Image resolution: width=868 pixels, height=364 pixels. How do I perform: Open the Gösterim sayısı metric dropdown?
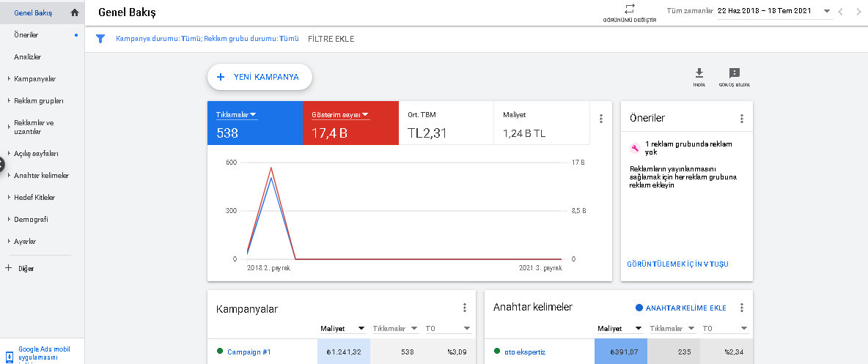[x=366, y=115]
